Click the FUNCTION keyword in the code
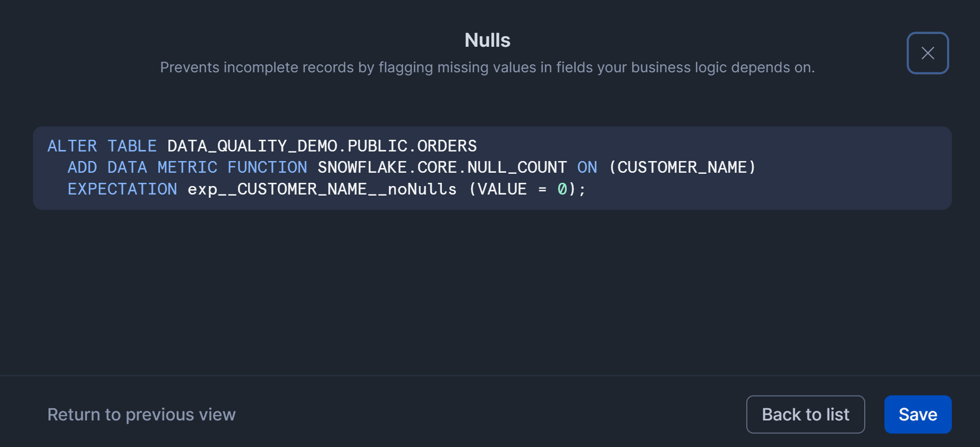The height and width of the screenshot is (447, 980). [x=267, y=167]
